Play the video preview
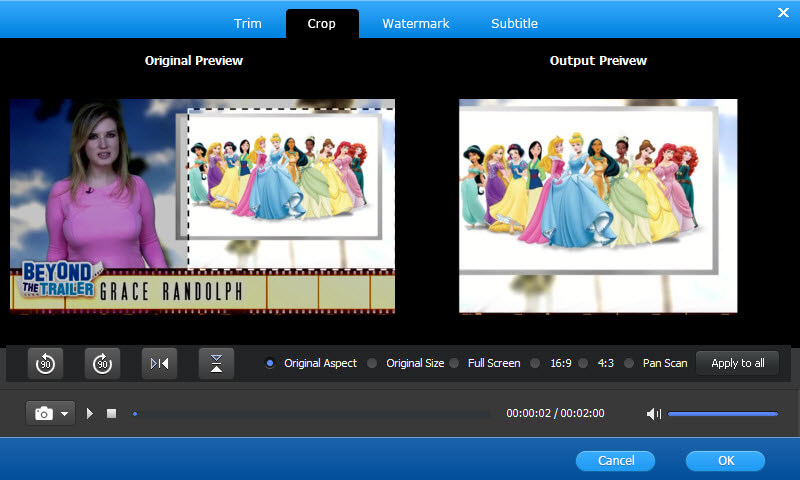Screen dimensions: 800x480 tap(90, 413)
